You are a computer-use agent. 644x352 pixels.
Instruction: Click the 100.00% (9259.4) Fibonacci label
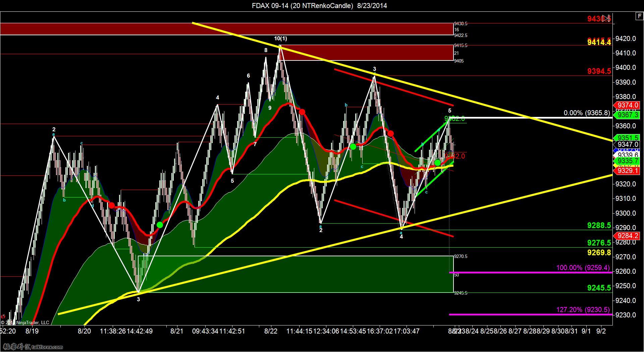click(583, 268)
